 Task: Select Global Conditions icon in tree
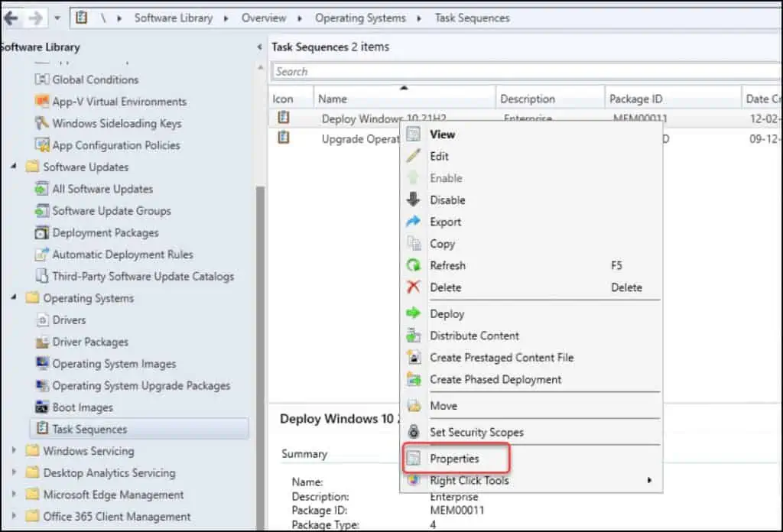[42, 79]
